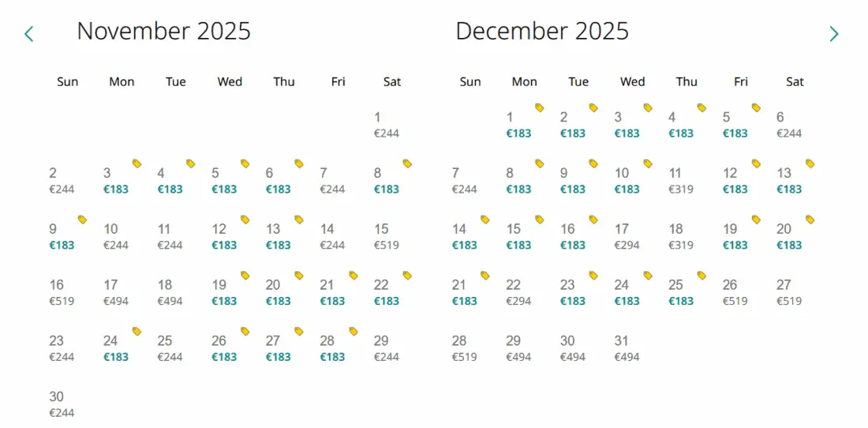Click the yellow deal tag on December 13
868x428 pixels.
pos(810,163)
